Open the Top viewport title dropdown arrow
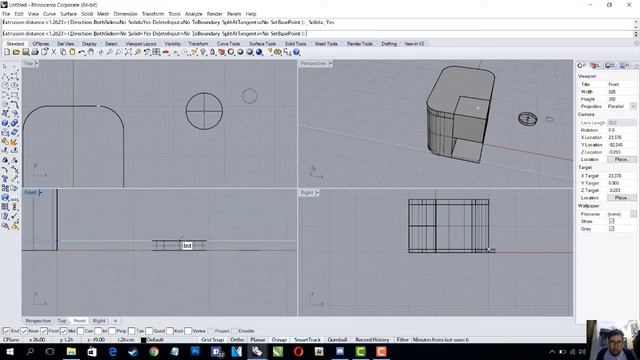The height and width of the screenshot is (360, 640). 37,64
